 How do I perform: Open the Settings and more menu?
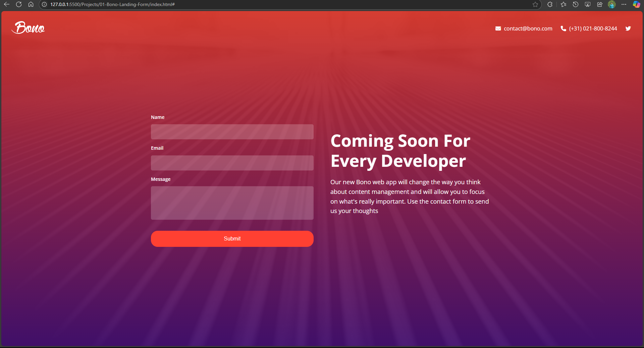pos(624,4)
